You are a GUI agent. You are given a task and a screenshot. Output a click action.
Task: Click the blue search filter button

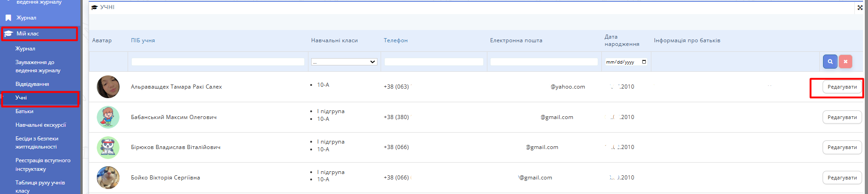tap(830, 62)
